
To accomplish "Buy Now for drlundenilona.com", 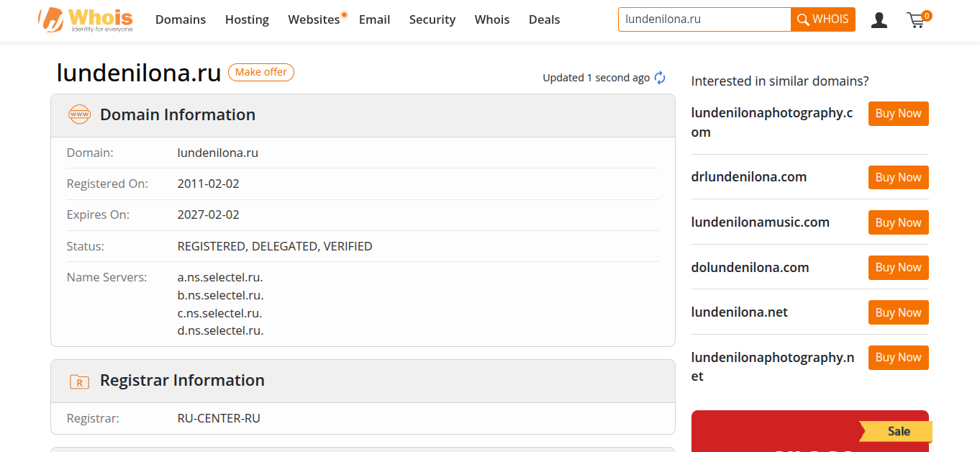I will click(898, 178).
